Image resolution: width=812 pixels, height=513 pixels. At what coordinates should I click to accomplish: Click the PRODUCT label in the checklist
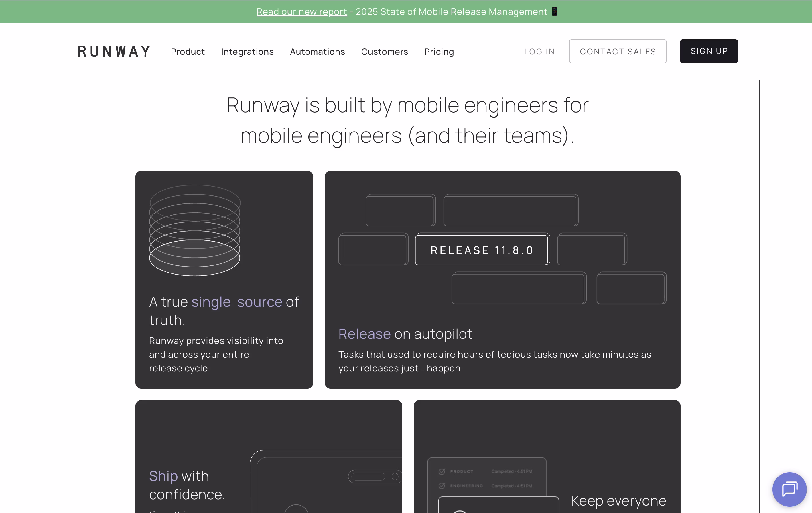point(462,471)
